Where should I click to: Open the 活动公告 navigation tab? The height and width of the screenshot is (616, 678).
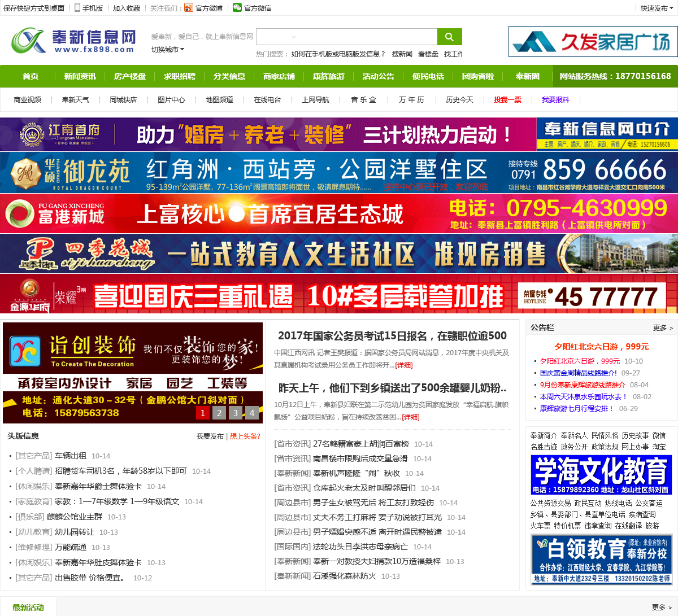(378, 76)
